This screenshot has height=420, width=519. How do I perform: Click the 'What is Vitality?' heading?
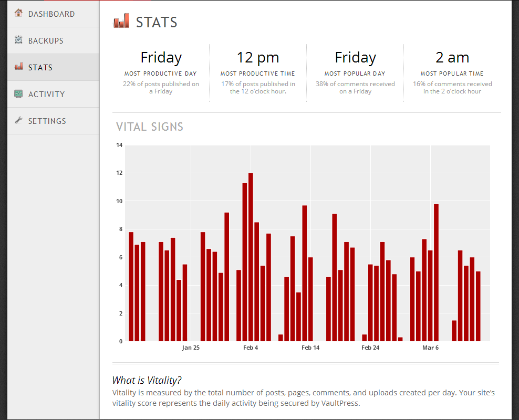coord(150,381)
